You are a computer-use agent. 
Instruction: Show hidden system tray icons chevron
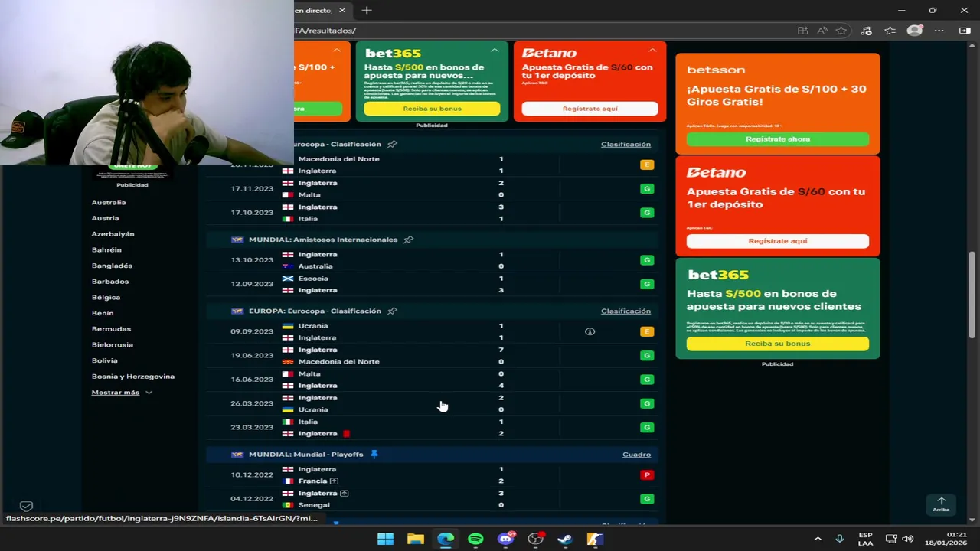[818, 539]
